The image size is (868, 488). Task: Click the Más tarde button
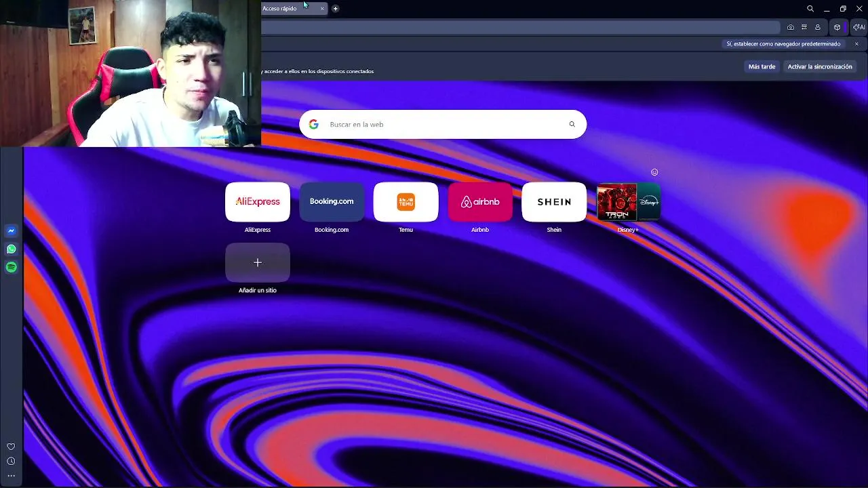762,66
